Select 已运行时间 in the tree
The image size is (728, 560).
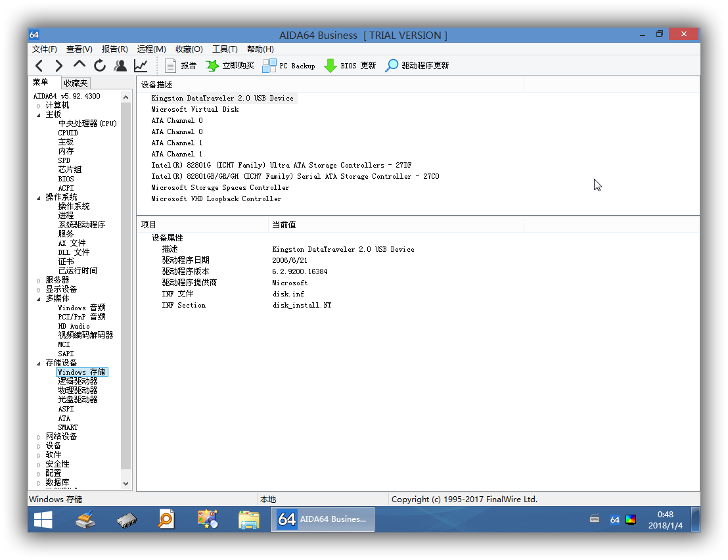pyautogui.click(x=78, y=271)
